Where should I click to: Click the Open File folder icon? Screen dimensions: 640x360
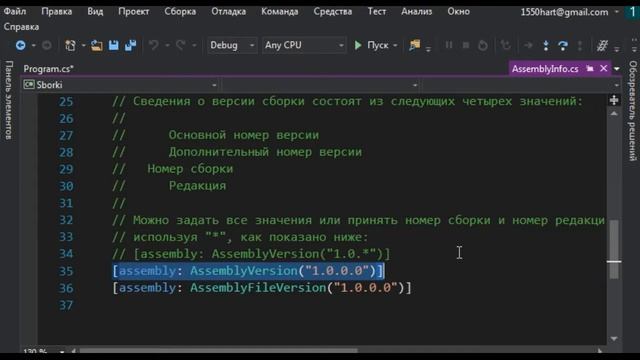[96, 45]
